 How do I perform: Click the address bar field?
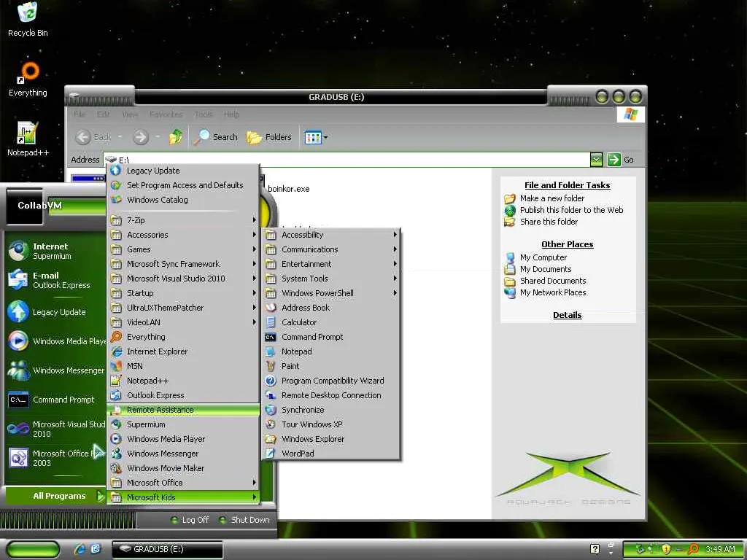347,160
